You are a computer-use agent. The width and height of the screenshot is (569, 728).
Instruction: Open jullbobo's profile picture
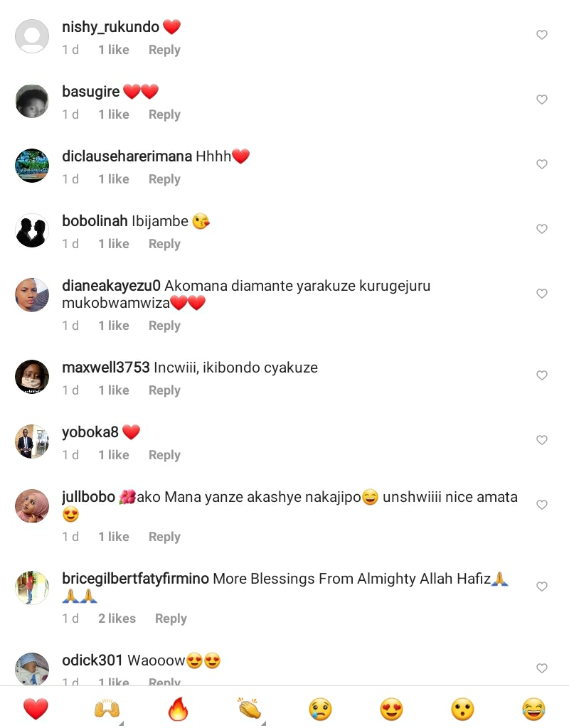tap(32, 506)
